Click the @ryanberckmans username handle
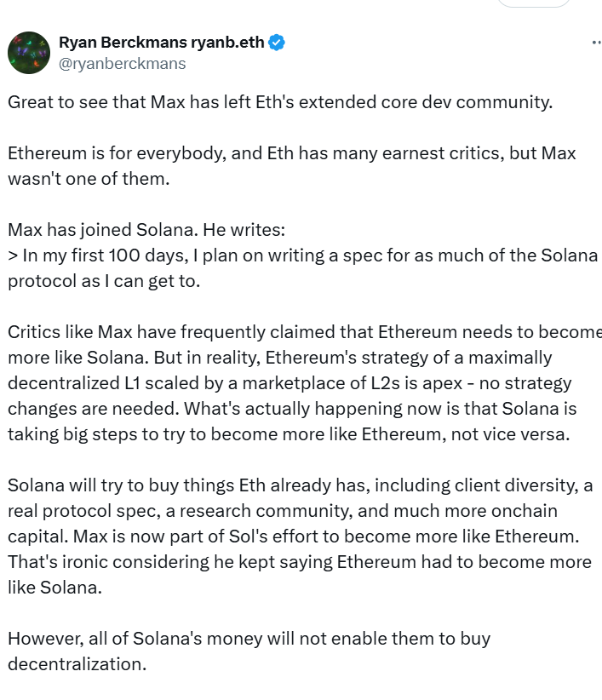This screenshot has height=700, width=602. point(119,62)
